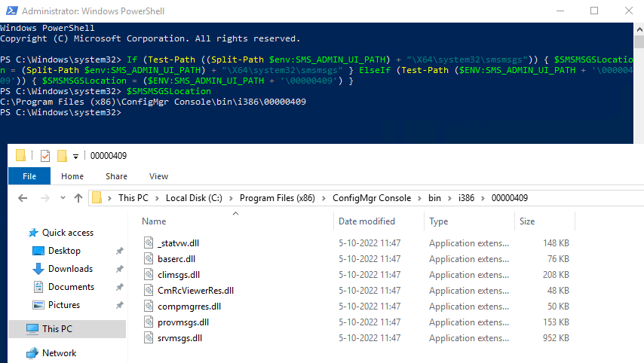Open the File tab in Explorer
The height and width of the screenshot is (363, 644).
(x=29, y=176)
